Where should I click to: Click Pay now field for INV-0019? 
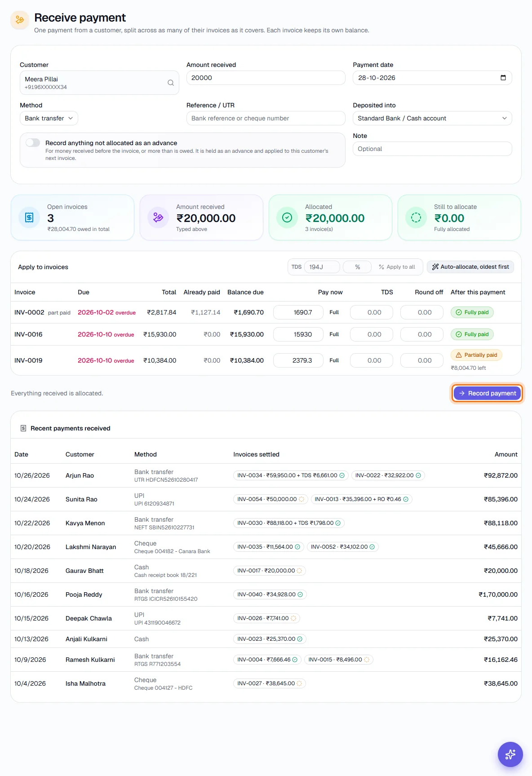(x=298, y=360)
